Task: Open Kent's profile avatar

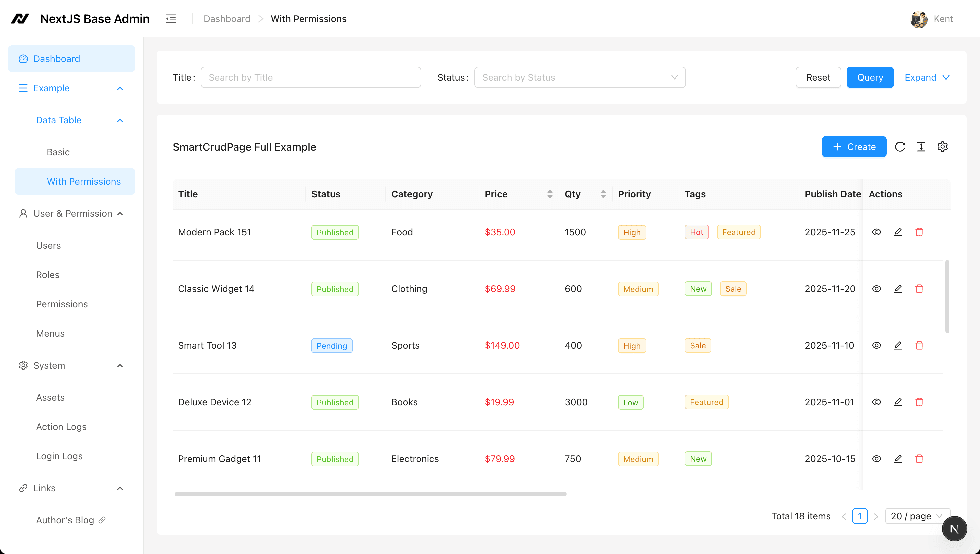Action: pos(919,19)
